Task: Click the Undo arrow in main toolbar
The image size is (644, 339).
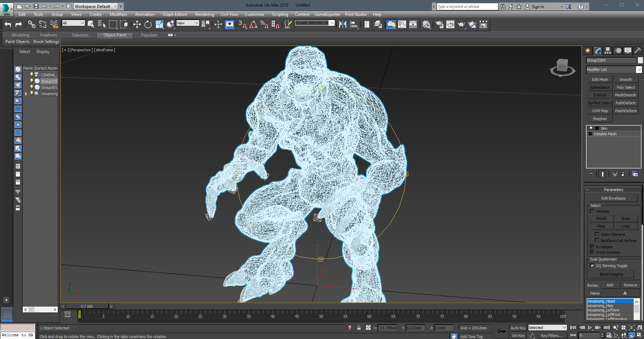Action: point(8,24)
